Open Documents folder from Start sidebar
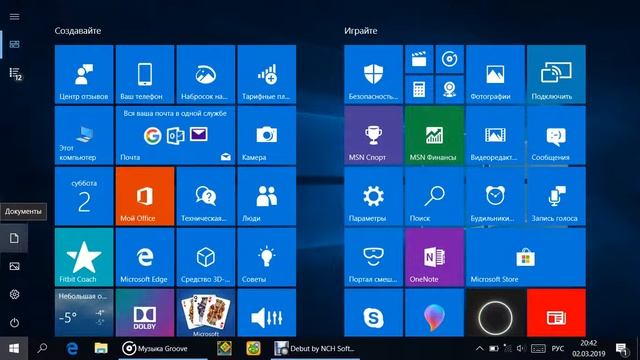 (14, 238)
